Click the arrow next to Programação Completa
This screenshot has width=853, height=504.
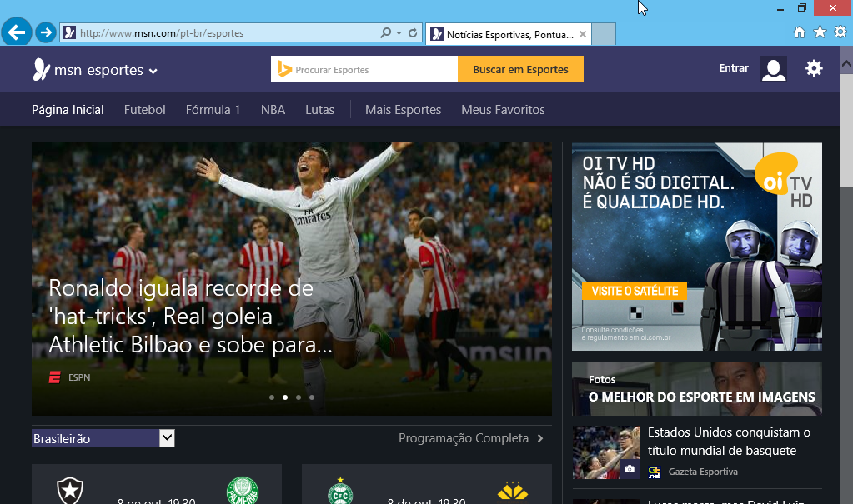tap(540, 438)
